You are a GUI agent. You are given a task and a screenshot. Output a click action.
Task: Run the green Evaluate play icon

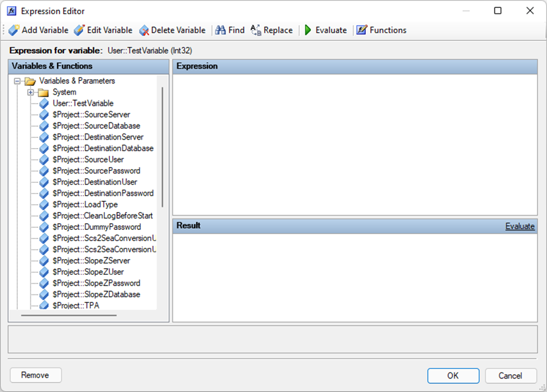coord(307,30)
